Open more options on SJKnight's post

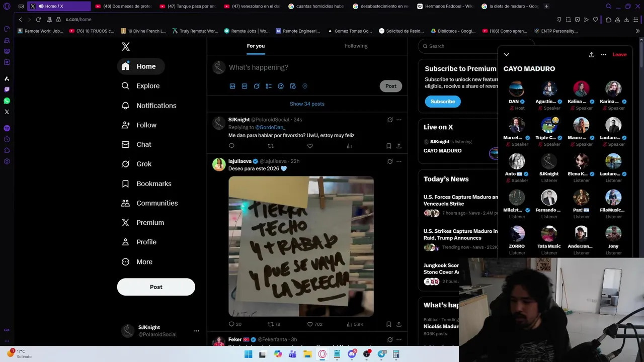(399, 120)
